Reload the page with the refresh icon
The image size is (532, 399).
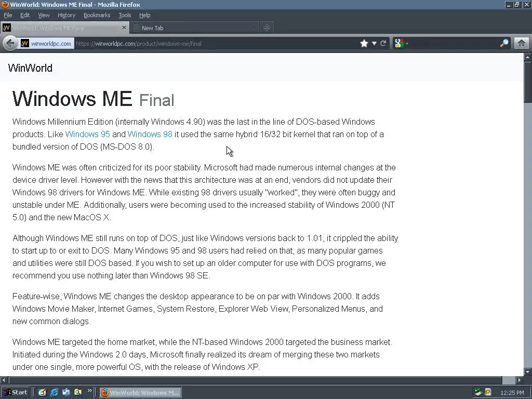tap(383, 44)
